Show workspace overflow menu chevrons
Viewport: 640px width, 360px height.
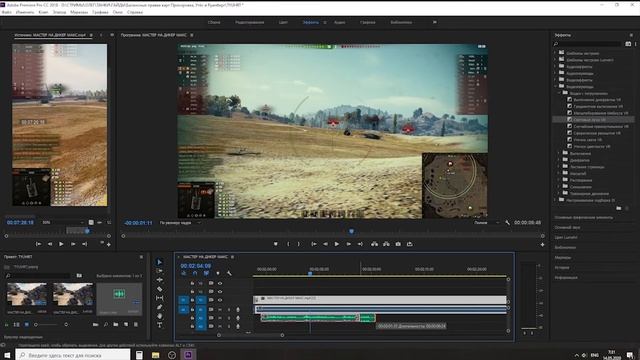point(435,22)
